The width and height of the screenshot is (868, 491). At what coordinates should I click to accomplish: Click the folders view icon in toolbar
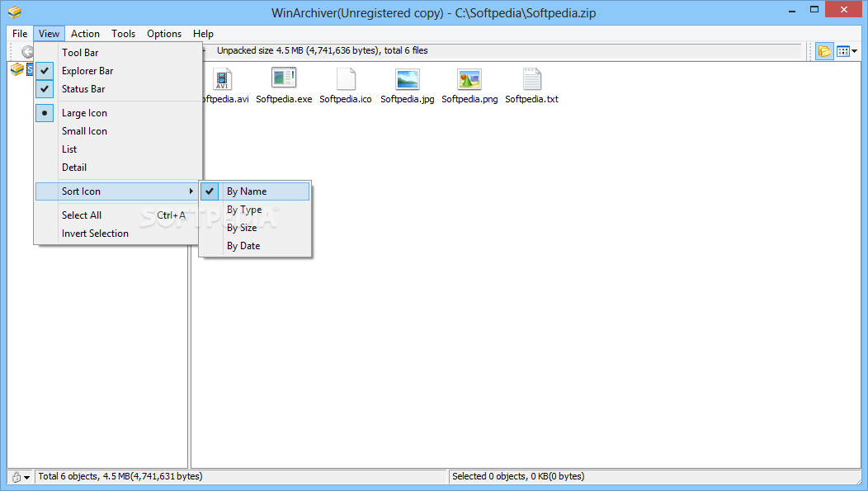824,51
